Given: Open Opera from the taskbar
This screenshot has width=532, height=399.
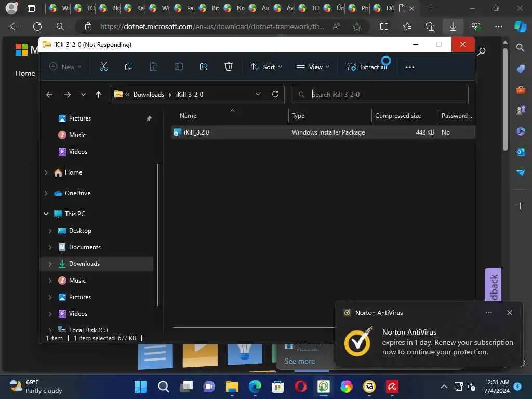Looking at the screenshot, I should pos(301,387).
